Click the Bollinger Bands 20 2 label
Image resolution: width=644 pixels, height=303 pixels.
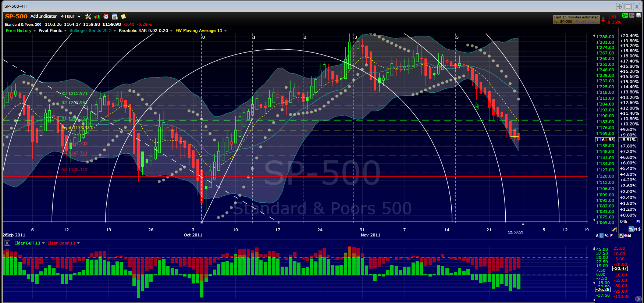(90, 31)
